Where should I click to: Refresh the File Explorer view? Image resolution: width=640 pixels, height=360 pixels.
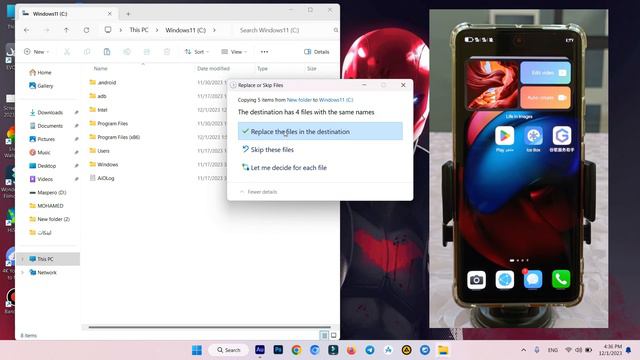(x=87, y=30)
